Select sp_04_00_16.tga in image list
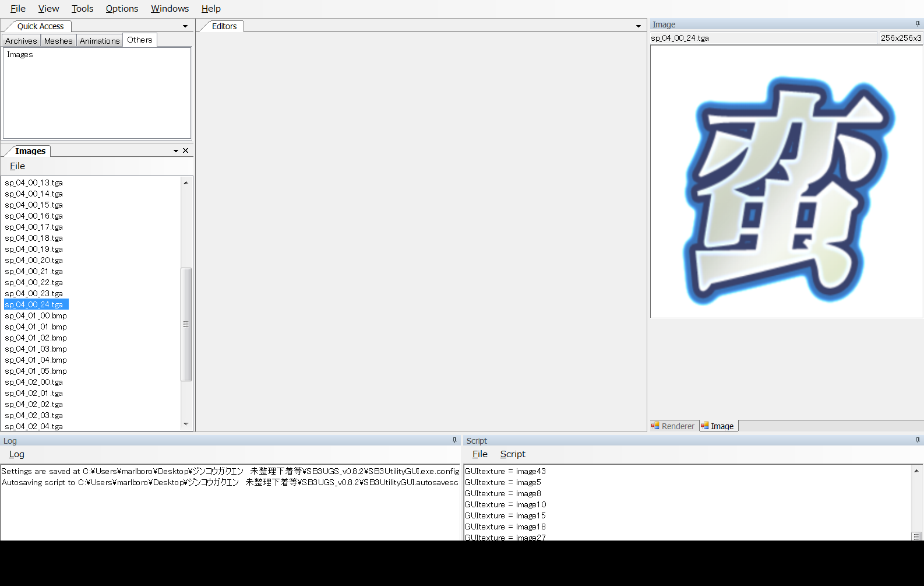This screenshot has height=586, width=924. 34,216
